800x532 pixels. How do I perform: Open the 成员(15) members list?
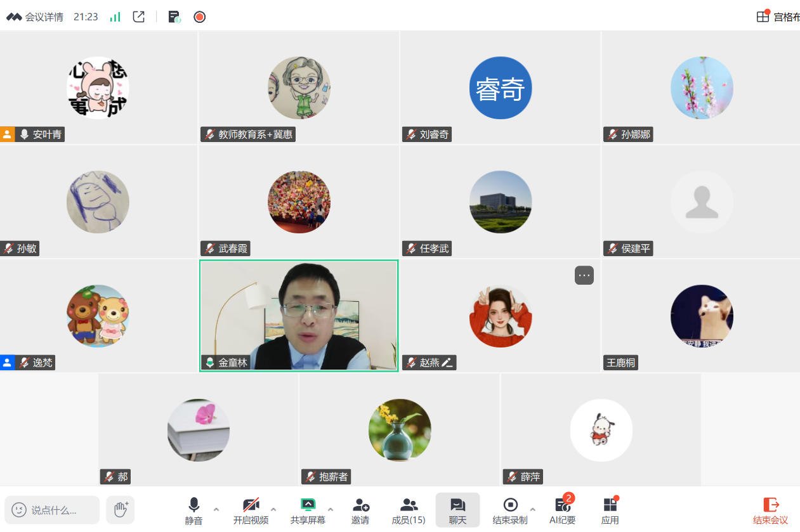[409, 511]
